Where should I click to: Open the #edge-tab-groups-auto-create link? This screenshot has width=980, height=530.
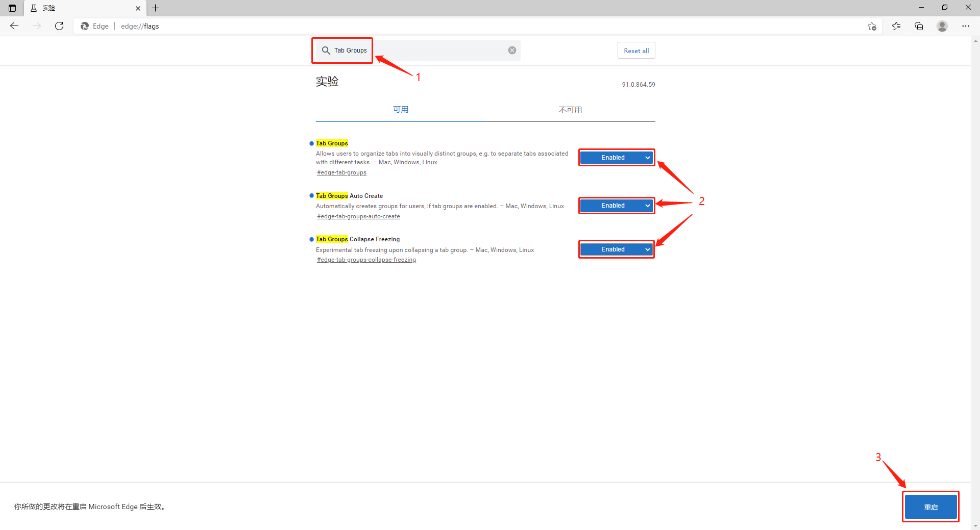[358, 216]
